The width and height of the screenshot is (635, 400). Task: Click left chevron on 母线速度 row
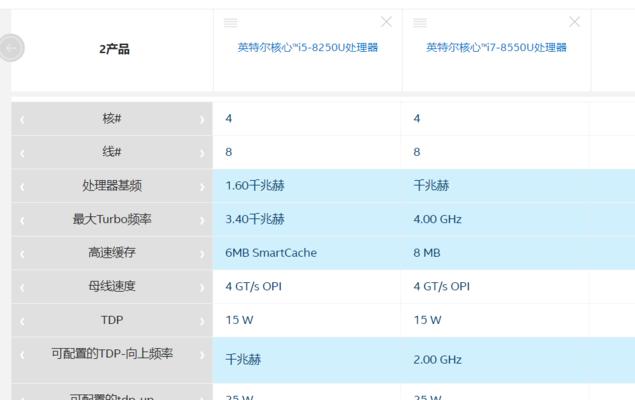point(22,287)
